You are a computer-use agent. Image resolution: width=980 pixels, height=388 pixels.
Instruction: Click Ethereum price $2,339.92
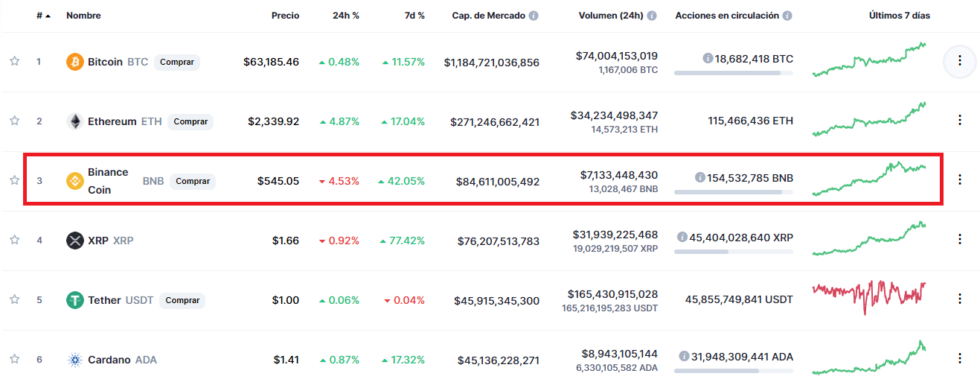point(273,121)
